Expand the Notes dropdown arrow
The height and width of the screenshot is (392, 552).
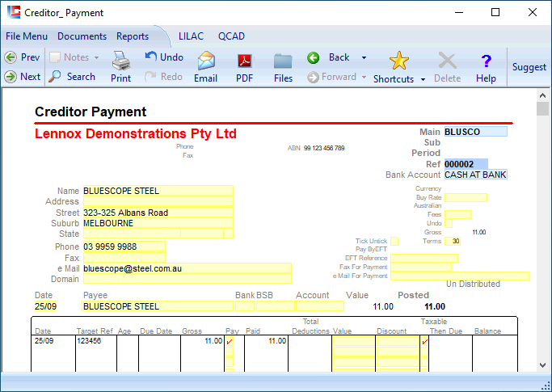tap(96, 57)
